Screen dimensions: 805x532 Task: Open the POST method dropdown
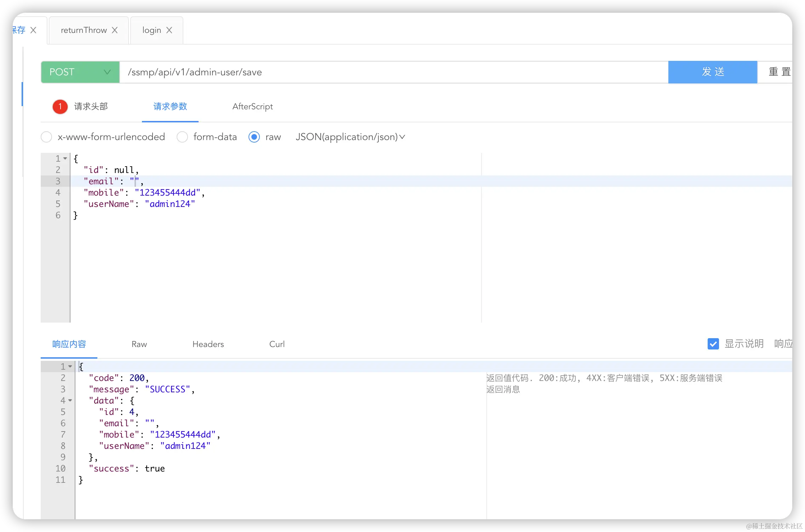pyautogui.click(x=80, y=72)
